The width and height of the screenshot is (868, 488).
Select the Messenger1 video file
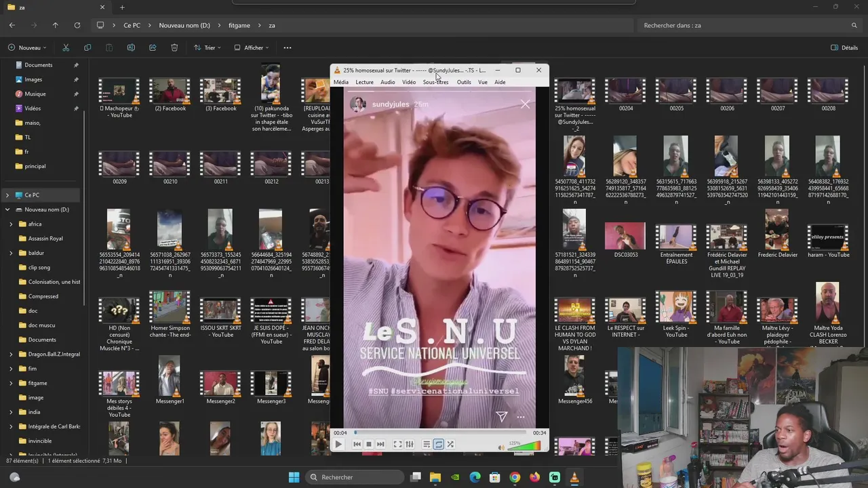[170, 380]
